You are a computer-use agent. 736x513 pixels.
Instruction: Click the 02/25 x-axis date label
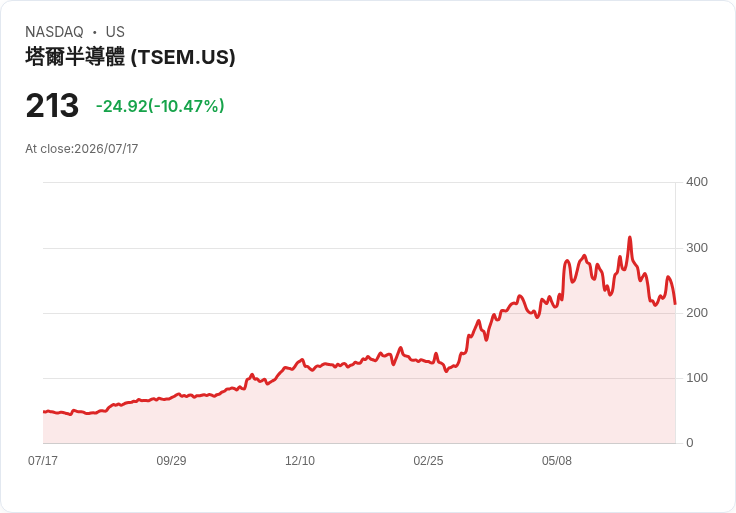[428, 460]
